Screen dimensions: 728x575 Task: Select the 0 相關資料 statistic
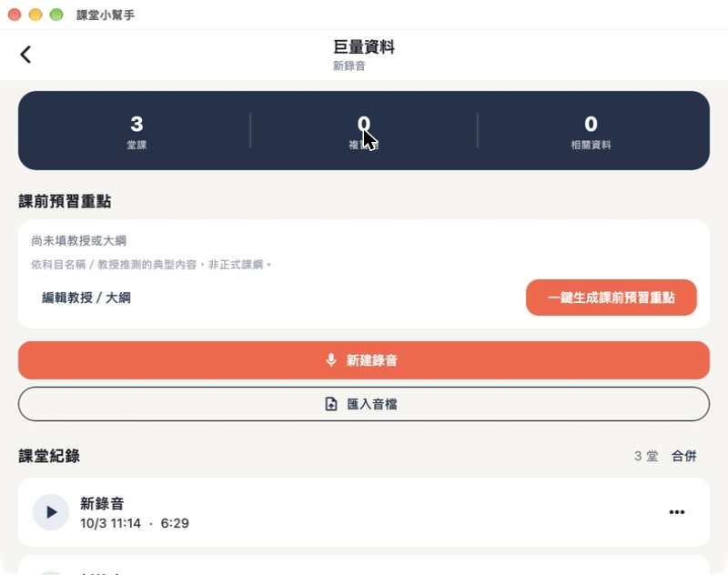click(591, 131)
